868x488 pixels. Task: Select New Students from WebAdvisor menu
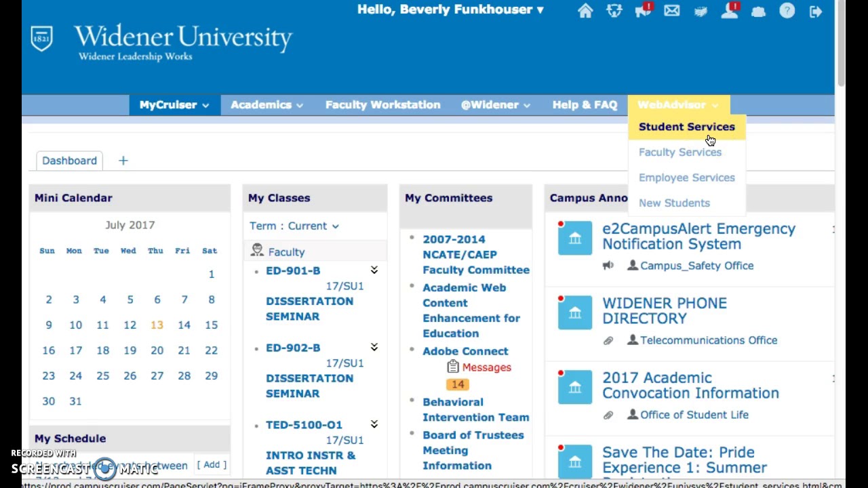pos(674,203)
